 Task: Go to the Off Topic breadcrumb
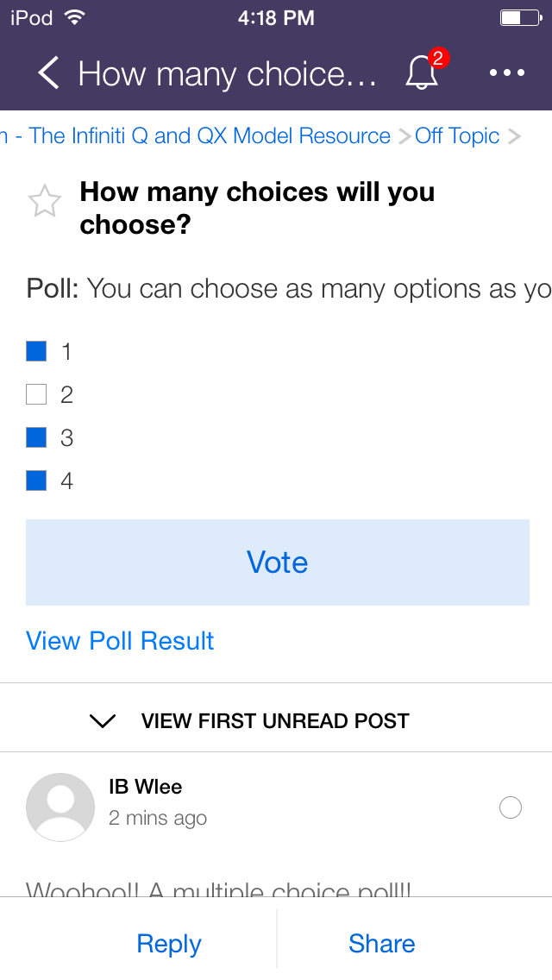coord(457,136)
